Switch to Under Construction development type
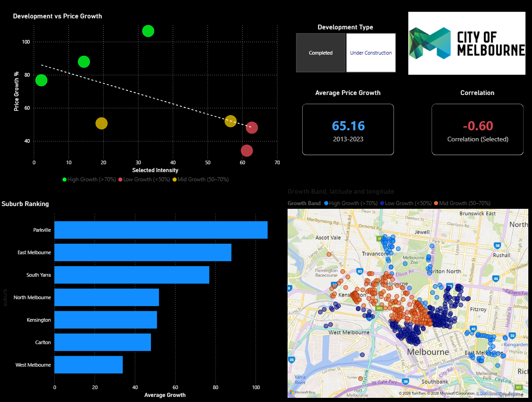The height and width of the screenshot is (402, 532). 371,53
